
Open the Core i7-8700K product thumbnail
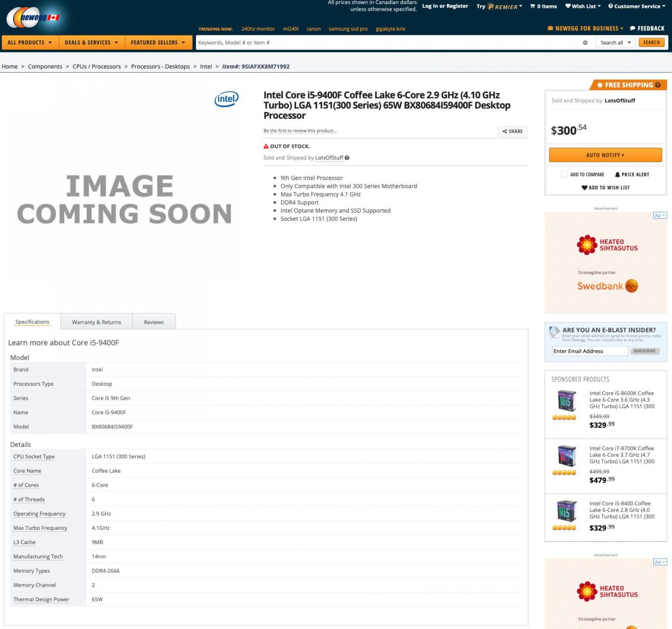(567, 456)
